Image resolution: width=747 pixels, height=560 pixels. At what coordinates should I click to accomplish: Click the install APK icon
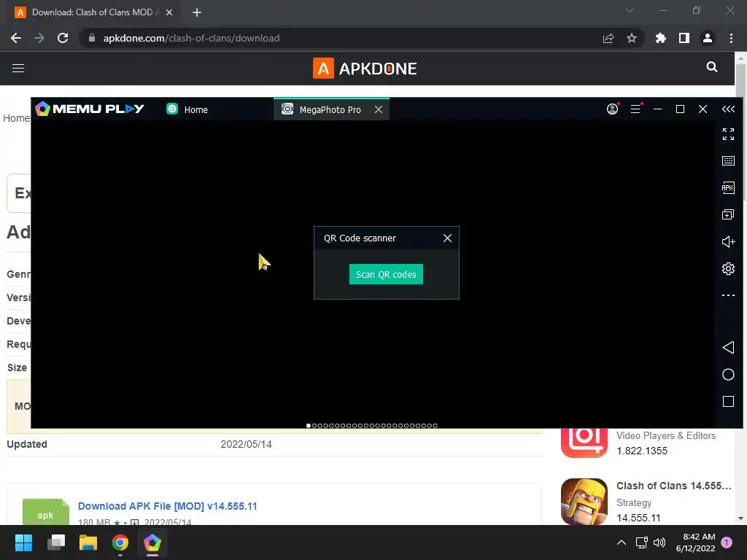click(x=728, y=187)
